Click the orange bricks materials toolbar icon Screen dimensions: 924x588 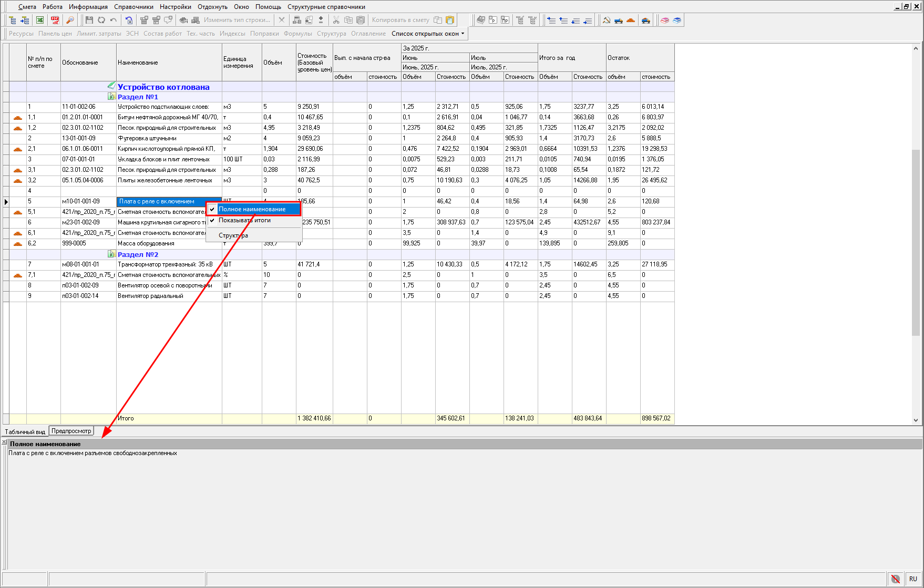pos(630,20)
